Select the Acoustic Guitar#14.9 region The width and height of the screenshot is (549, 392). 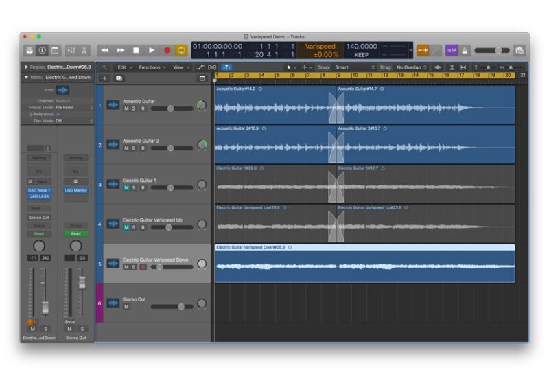coord(275,105)
